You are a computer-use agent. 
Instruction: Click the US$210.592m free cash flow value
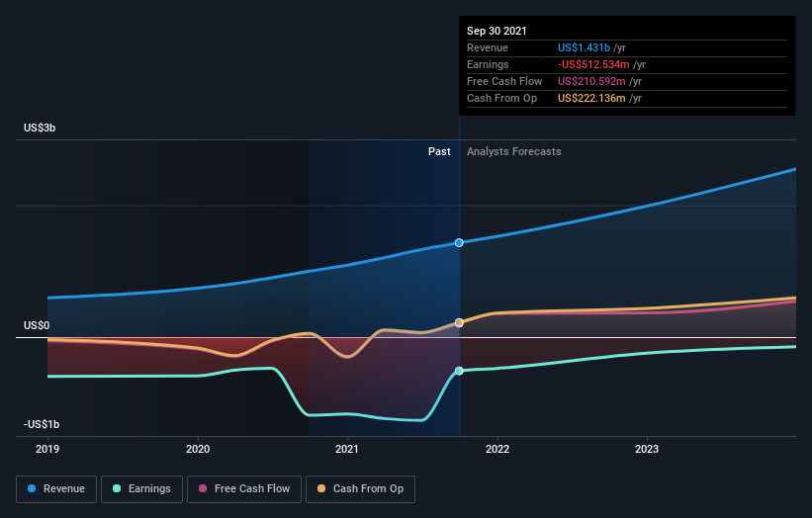(x=591, y=81)
